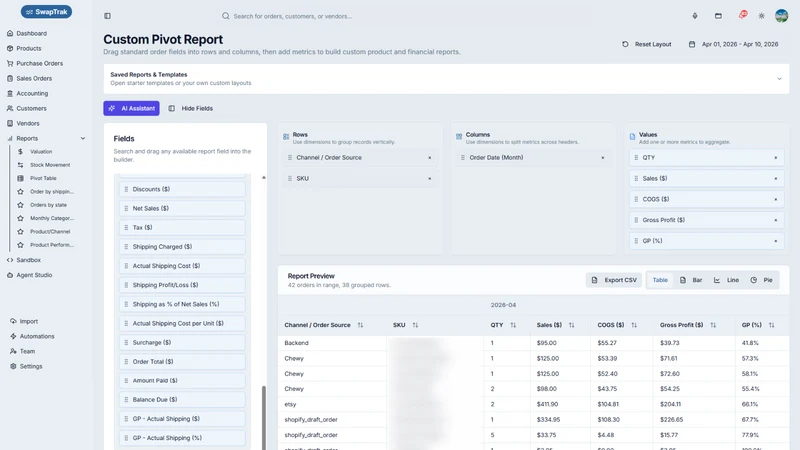Open the notifications bell icon
This screenshot has height=450, width=800.
click(x=742, y=15)
